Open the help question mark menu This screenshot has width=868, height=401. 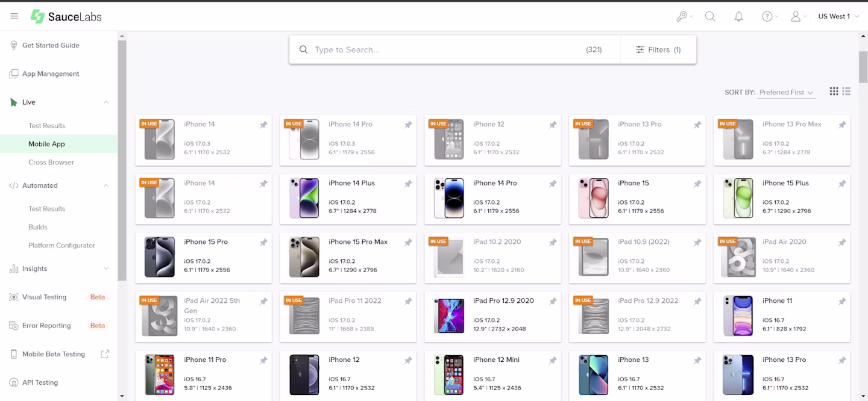pos(767,17)
